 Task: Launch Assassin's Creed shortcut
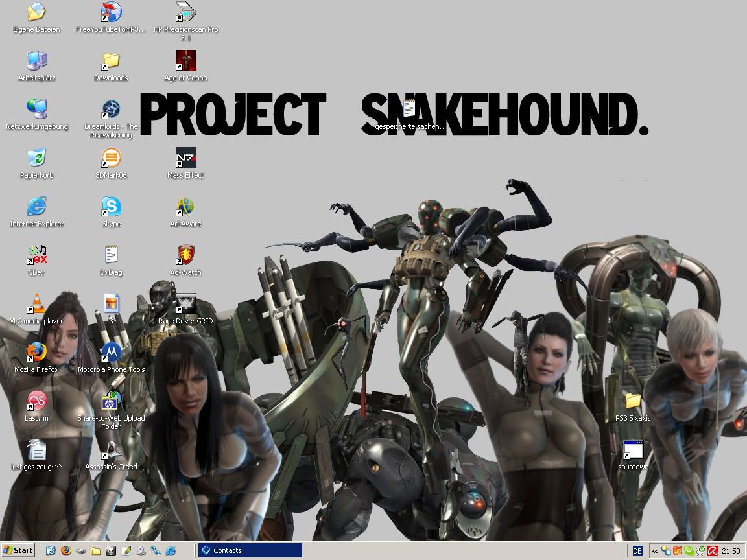111,455
